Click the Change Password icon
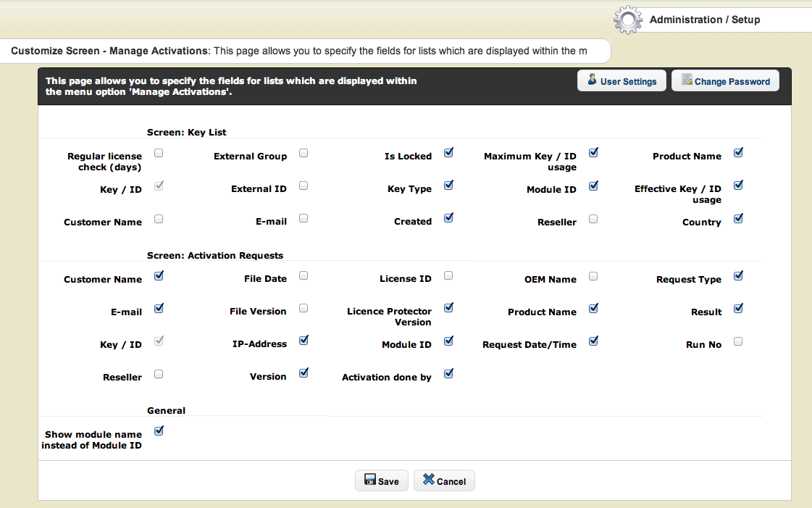 click(x=686, y=80)
